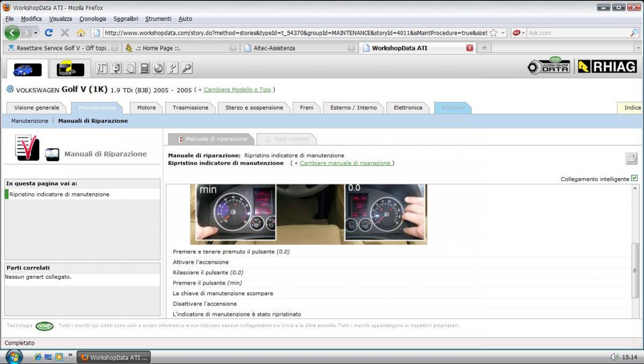Open a new browser tab
This screenshot has width=644, height=364.
click(x=485, y=48)
